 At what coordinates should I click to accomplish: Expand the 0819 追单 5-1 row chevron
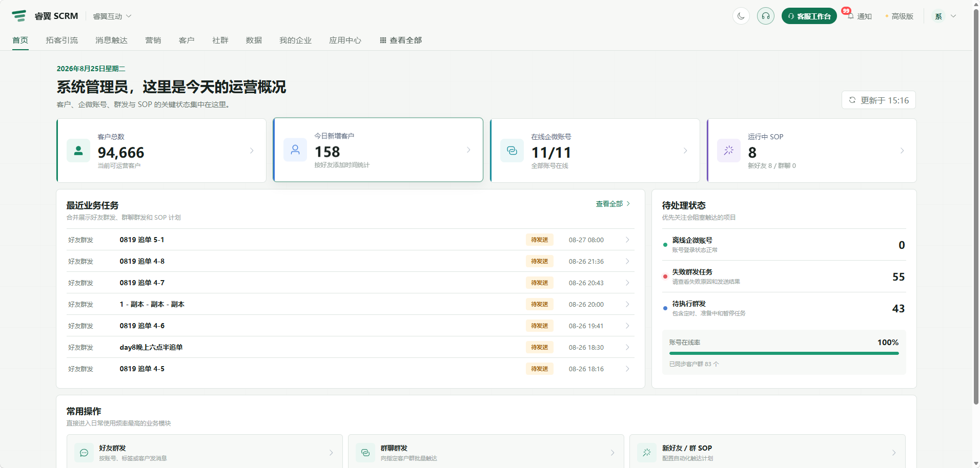click(x=627, y=240)
